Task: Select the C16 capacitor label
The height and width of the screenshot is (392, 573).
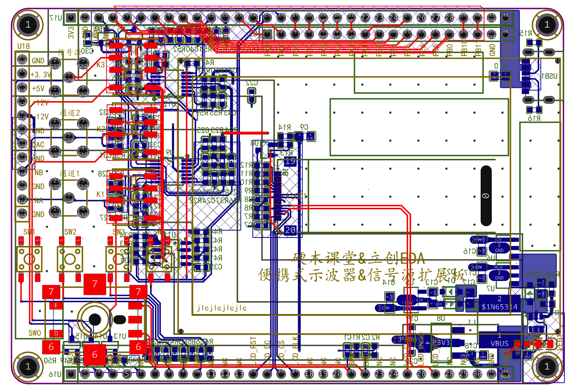Action: [469, 251]
